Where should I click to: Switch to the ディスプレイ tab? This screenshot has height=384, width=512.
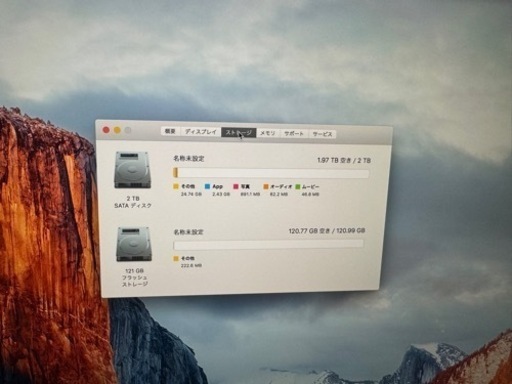[x=201, y=132]
